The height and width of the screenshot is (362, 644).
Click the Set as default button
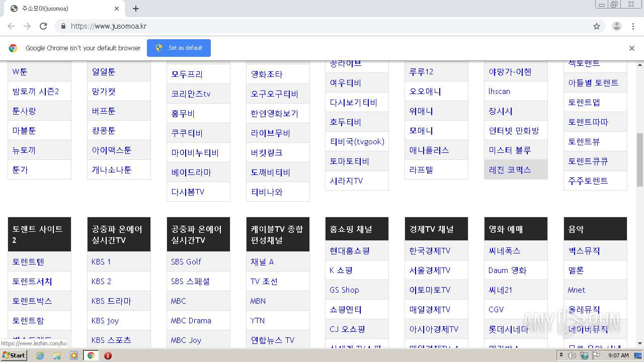pos(179,48)
